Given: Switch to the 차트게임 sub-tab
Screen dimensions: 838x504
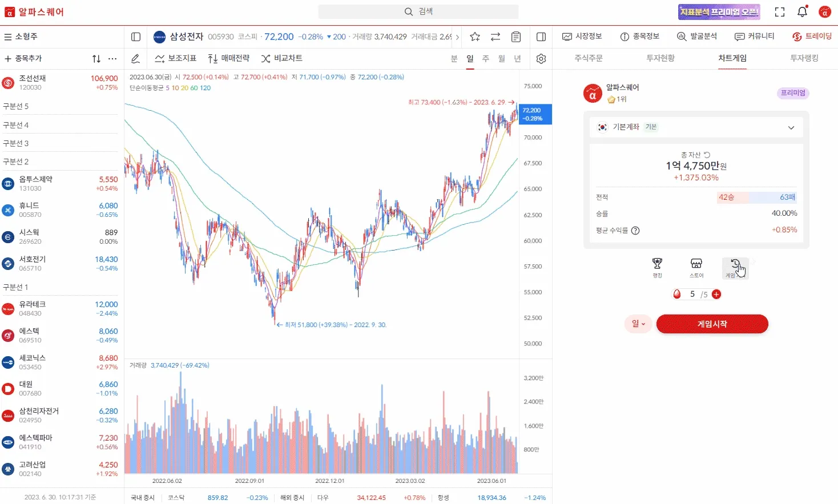Looking at the screenshot, I should [x=732, y=58].
